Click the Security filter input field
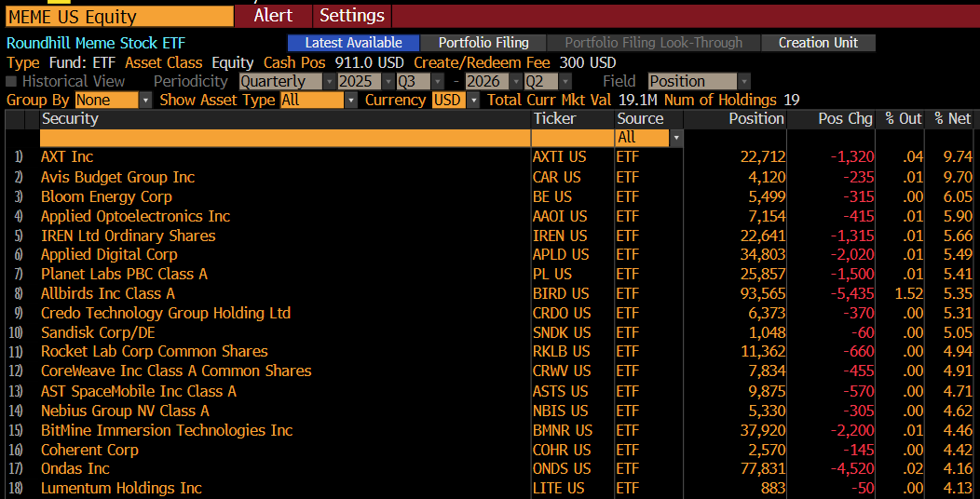 tap(285, 138)
